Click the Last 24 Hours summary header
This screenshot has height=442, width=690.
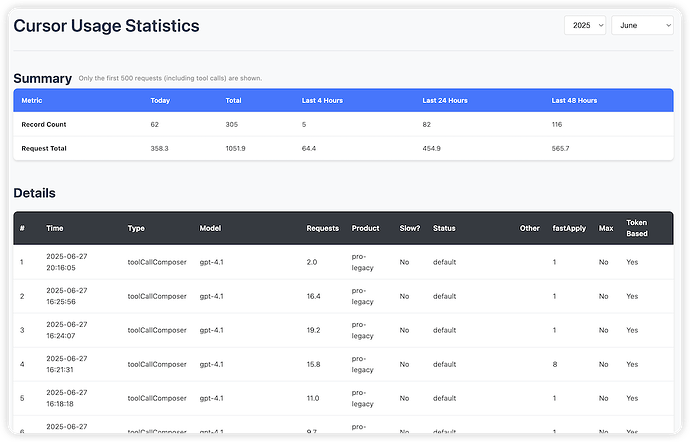(x=445, y=100)
